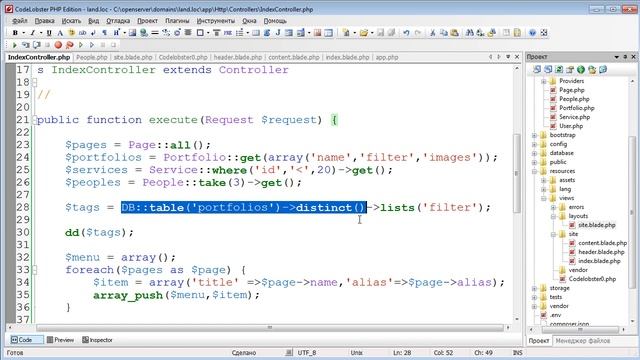Insert paragraph mark with the pilcrow icon
Viewport: 640px width, 360px height.
(104, 33)
